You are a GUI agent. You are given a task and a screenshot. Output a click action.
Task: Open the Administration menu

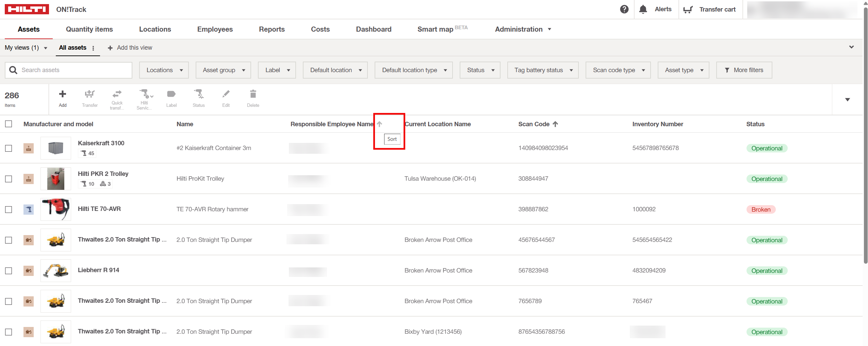click(x=523, y=29)
